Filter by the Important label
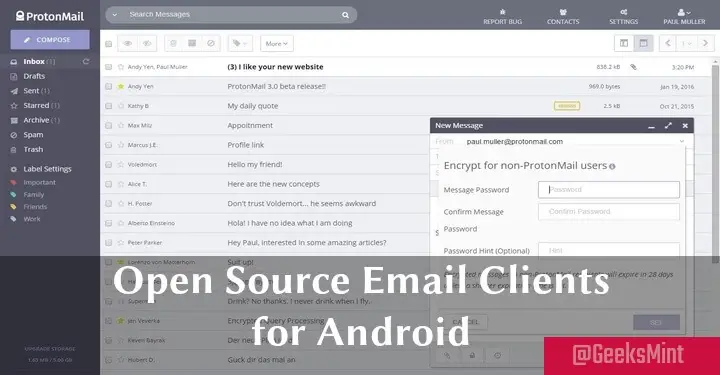The height and width of the screenshot is (375, 720). click(x=39, y=182)
